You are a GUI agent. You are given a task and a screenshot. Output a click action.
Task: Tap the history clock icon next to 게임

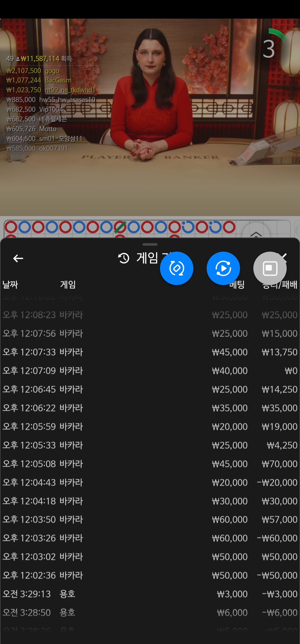[x=124, y=258]
